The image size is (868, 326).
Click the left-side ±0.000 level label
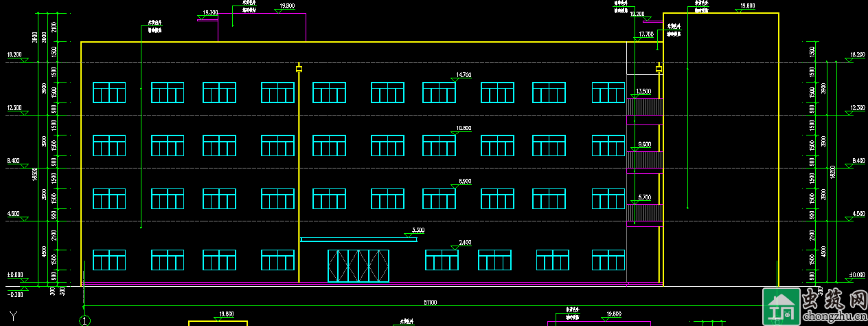(15, 274)
